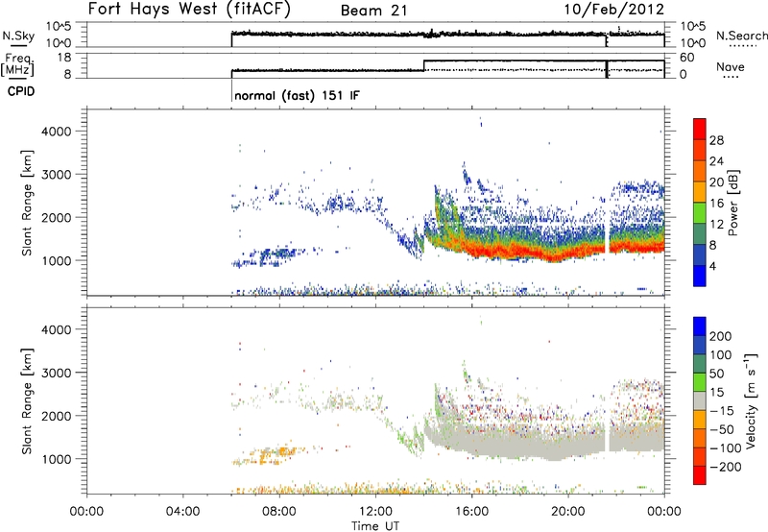Select the '08:00' time tick label

coord(279,512)
